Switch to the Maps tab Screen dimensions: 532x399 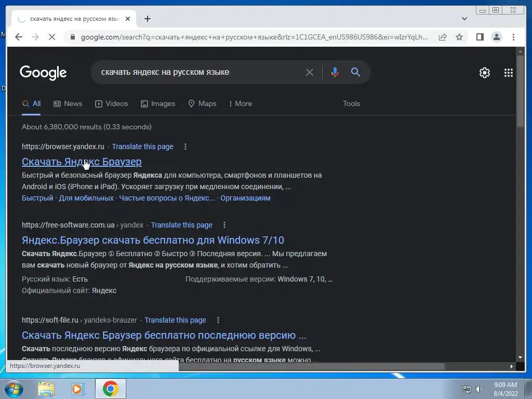tap(202, 104)
